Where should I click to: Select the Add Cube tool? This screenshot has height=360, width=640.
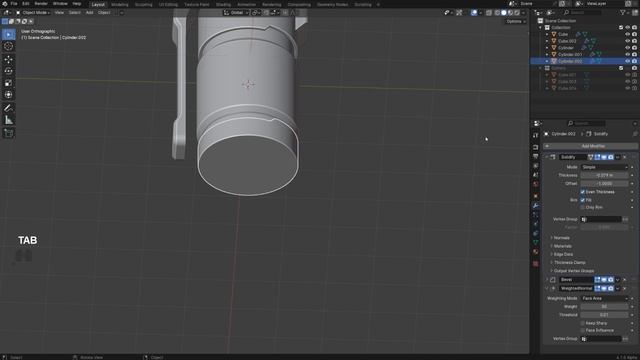(9, 133)
